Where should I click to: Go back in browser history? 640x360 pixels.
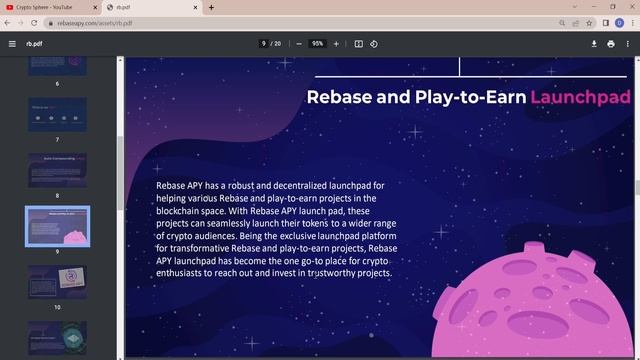tap(7, 23)
